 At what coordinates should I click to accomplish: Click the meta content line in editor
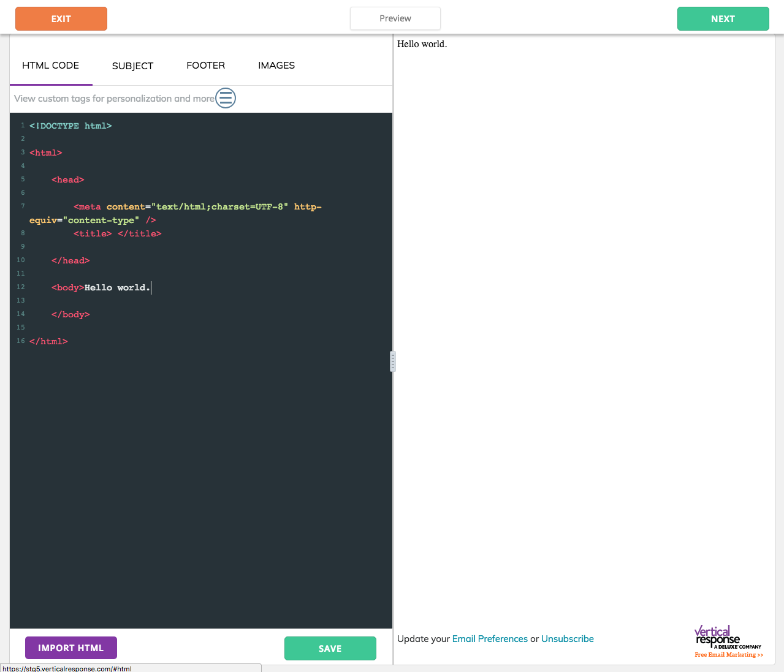point(197,206)
